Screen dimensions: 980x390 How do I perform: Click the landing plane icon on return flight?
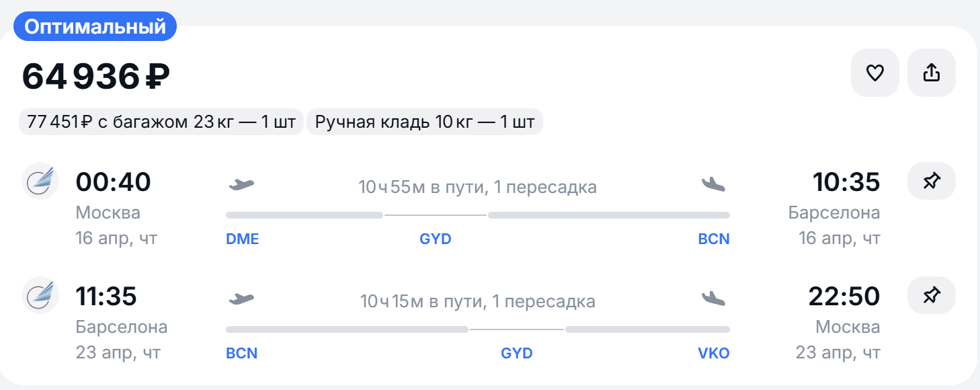click(x=713, y=298)
